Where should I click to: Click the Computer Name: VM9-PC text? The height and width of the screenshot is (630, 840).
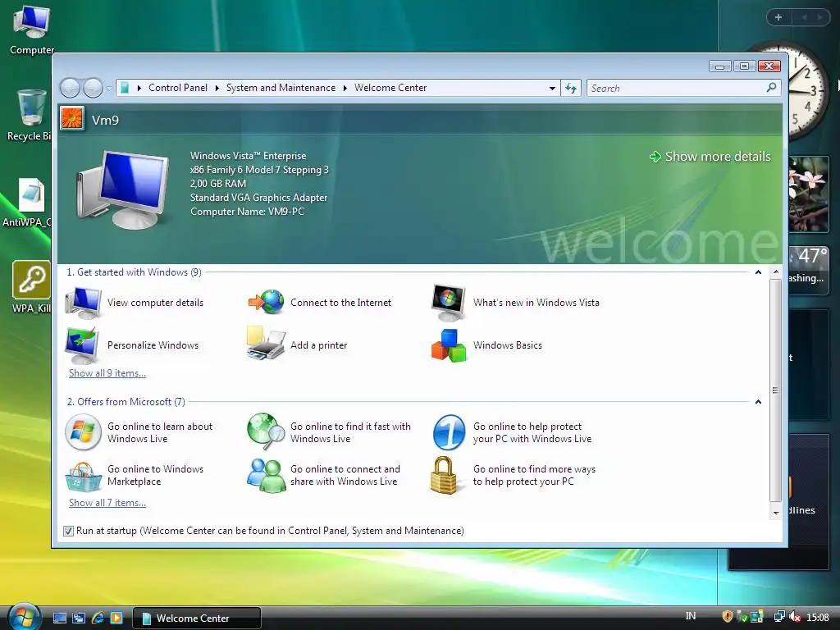247,212
